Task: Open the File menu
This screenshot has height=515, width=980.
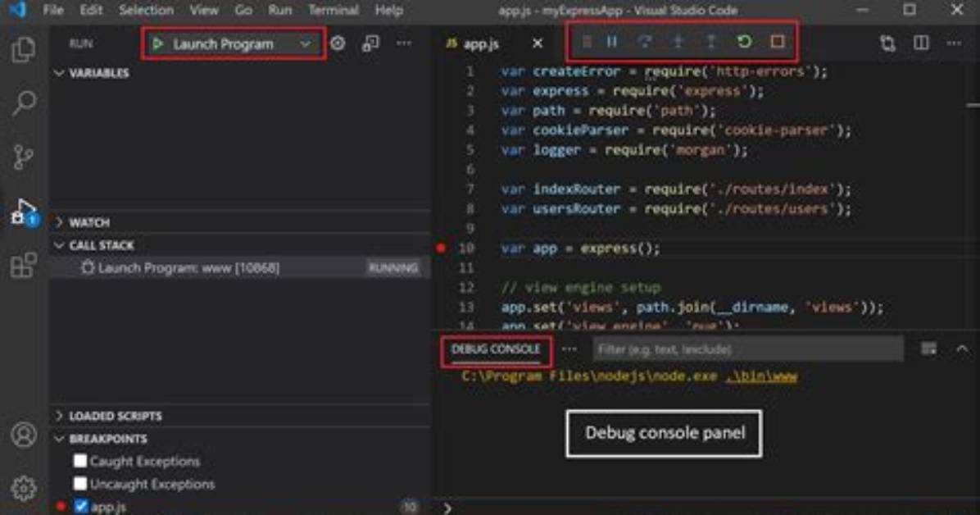Action: [54, 10]
